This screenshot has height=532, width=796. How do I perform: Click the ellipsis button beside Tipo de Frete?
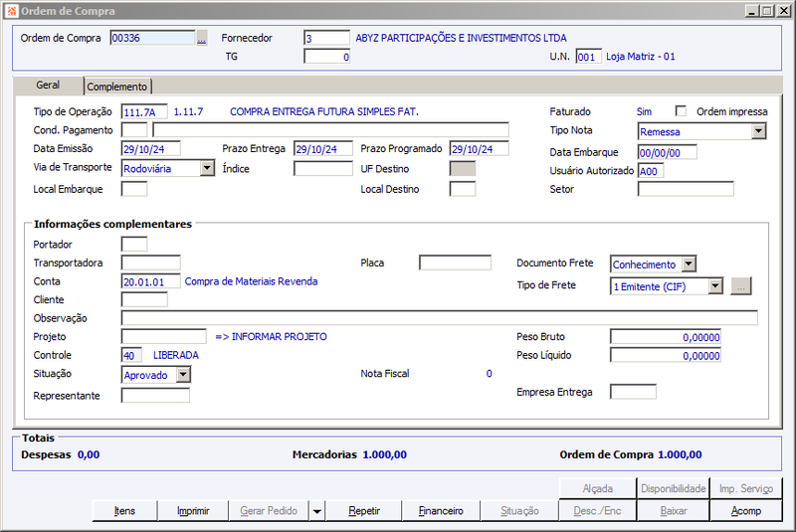(740, 286)
